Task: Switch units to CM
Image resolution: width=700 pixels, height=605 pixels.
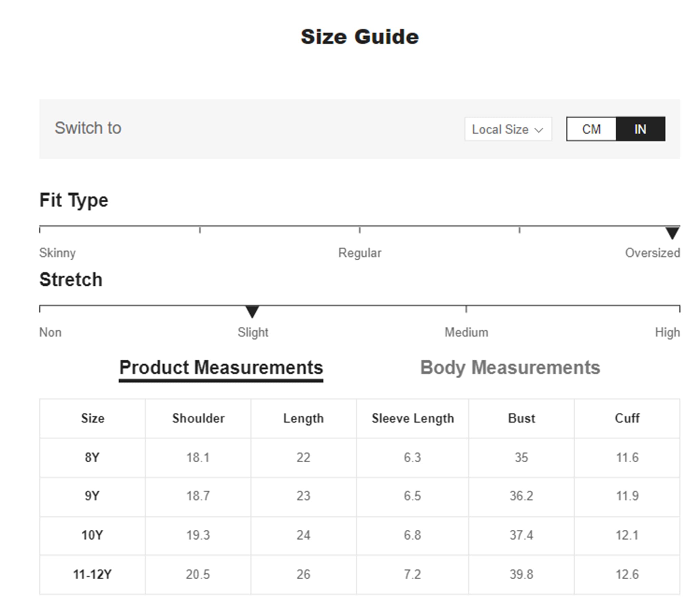Action: pos(591,129)
